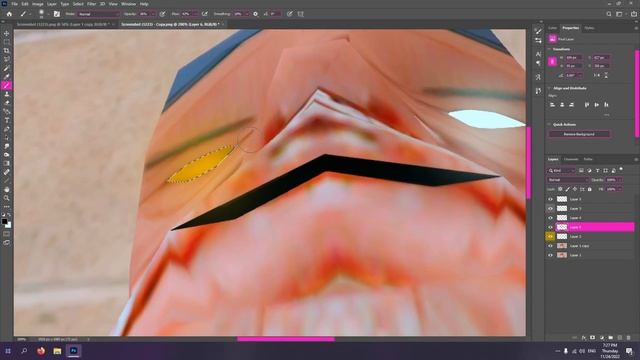Align bottom edges in Properties
The height and width of the screenshot is (360, 640).
pyautogui.click(x=606, y=105)
